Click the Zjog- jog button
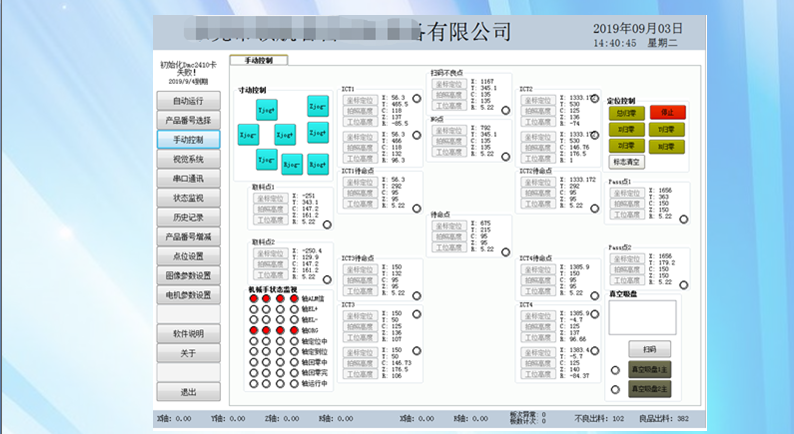Screen dimensions: 794x434 click(318, 106)
